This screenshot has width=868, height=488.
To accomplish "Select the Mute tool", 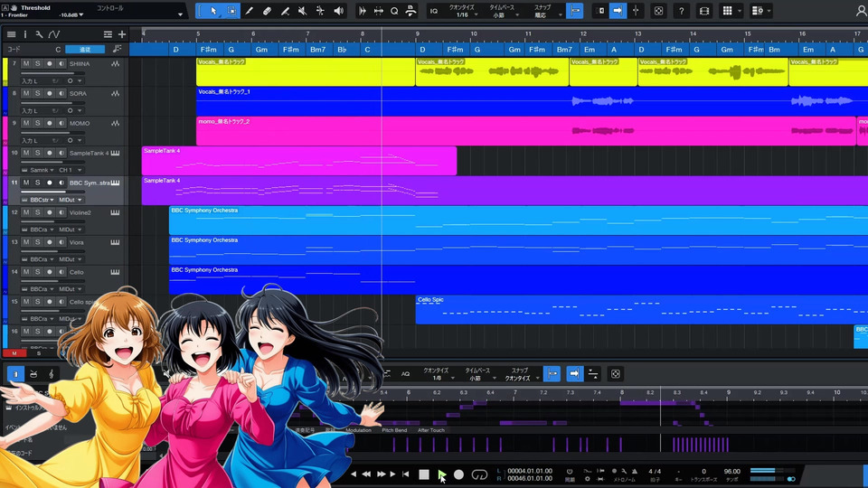I will click(x=302, y=11).
